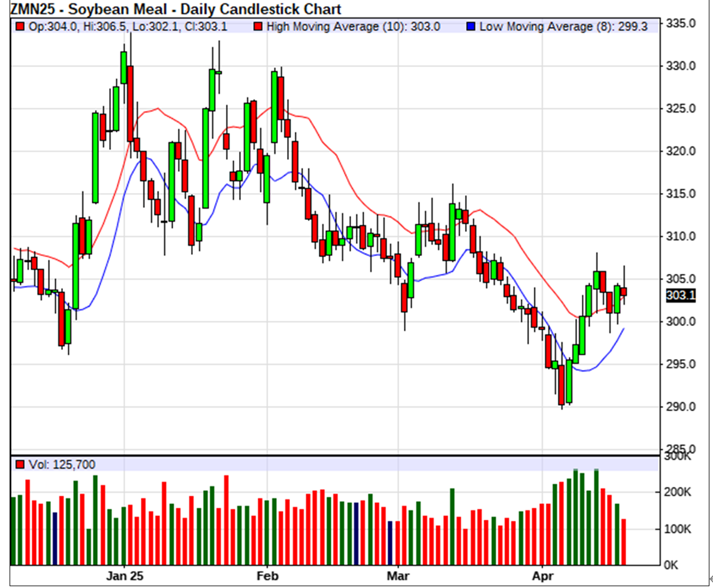Click the red High Moving Average legend swatch
Screen dimensions: 713x588
tap(259, 27)
